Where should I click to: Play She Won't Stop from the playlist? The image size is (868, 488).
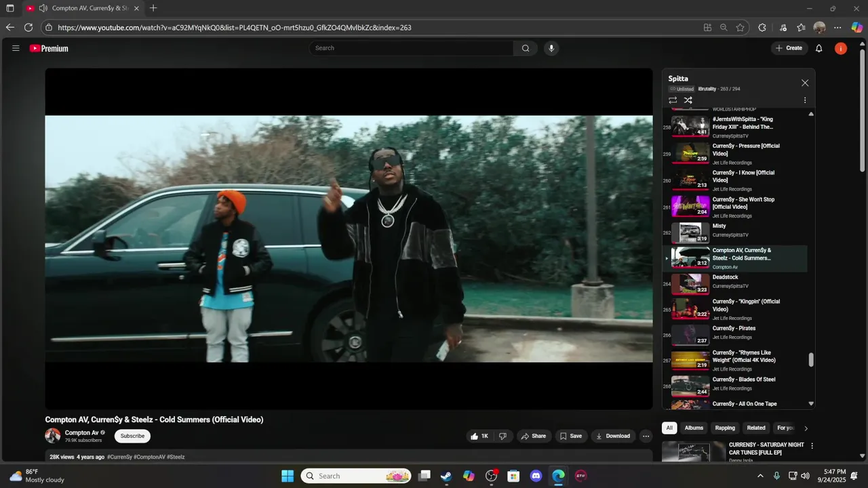click(x=734, y=207)
